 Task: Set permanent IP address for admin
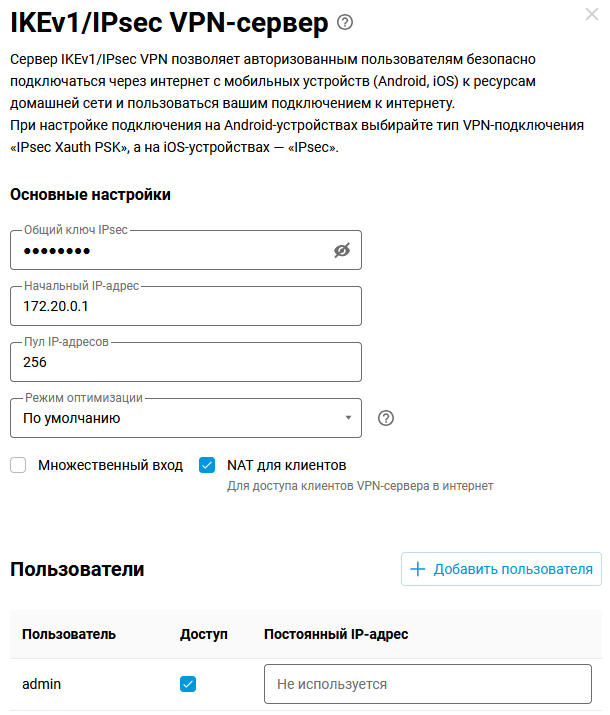click(427, 685)
